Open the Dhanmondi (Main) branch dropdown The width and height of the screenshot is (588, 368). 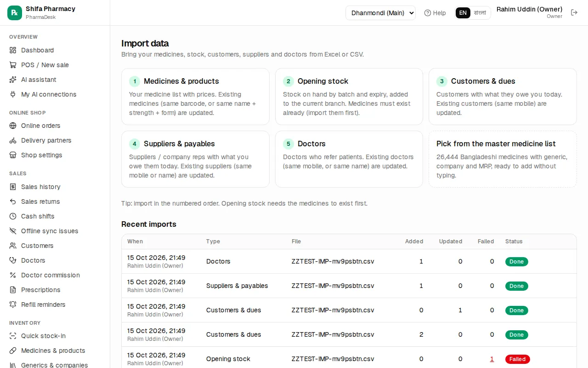pos(380,13)
